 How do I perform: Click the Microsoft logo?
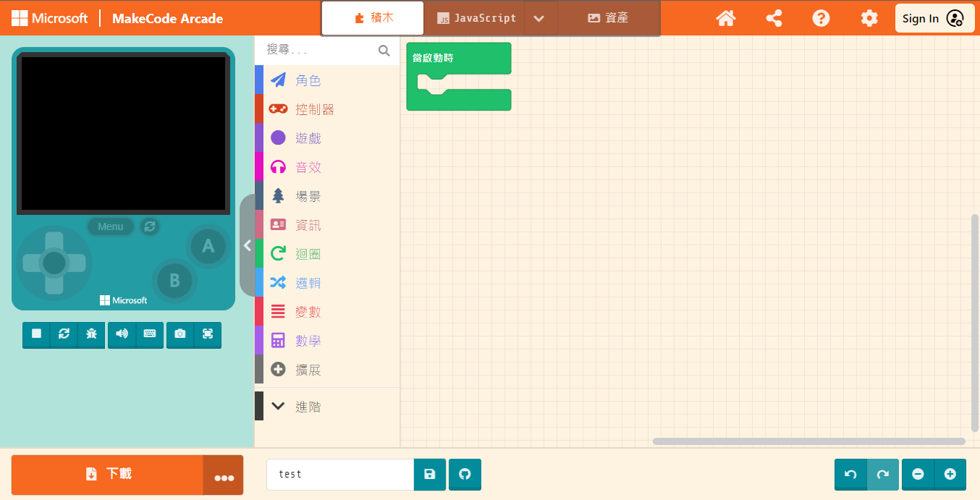click(49, 18)
